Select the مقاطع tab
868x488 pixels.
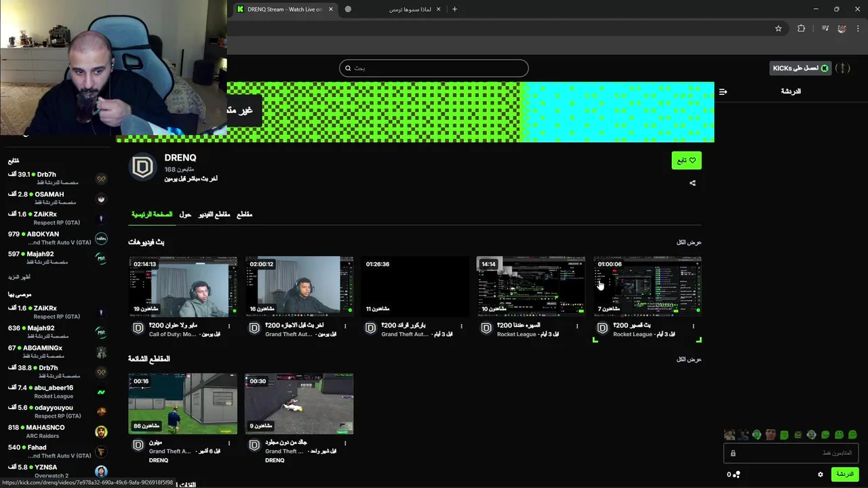pyautogui.click(x=244, y=214)
